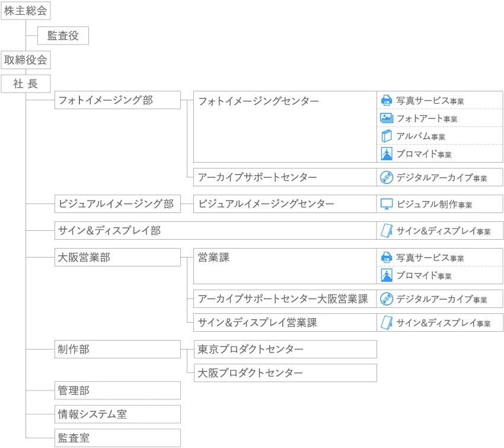Click サイン&ディスプレイ事業 text in サイン&ディスプレイ営業課 row

[x=444, y=323]
